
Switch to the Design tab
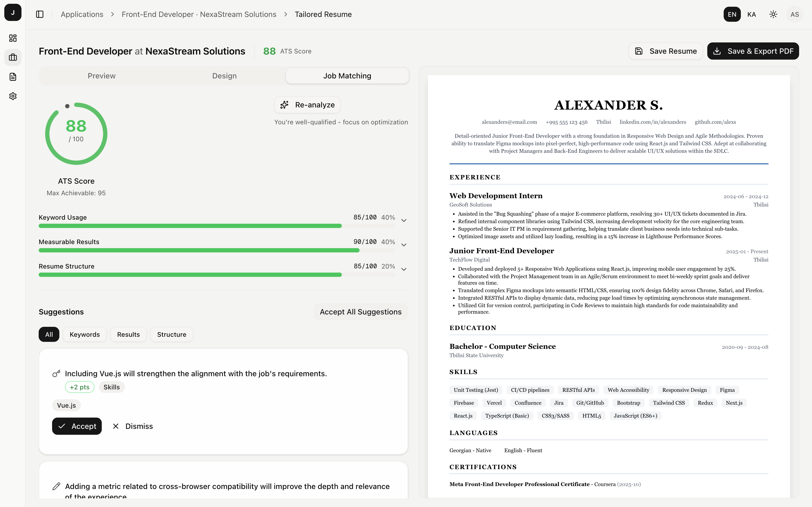click(x=224, y=76)
